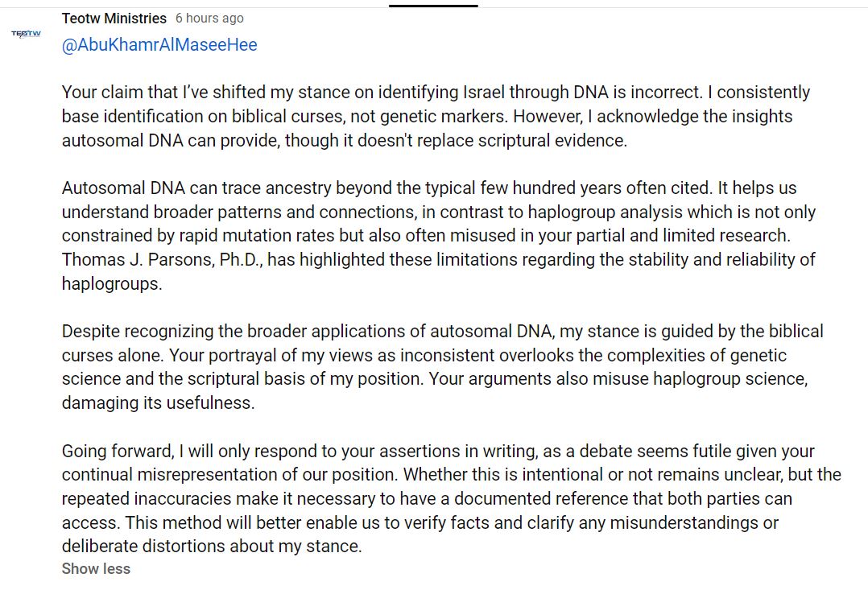Open the @AbuKhamrAlMaseeHee mention link
The image size is (868, 590).
(x=159, y=45)
